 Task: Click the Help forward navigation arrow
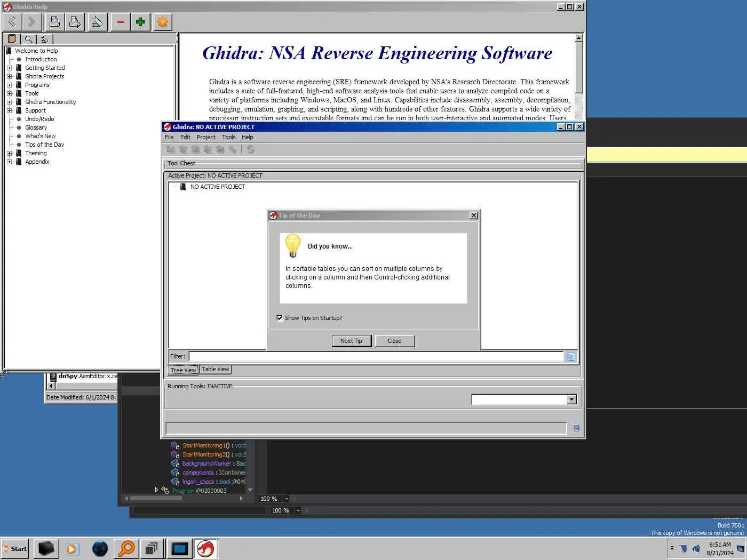pyautogui.click(x=31, y=22)
